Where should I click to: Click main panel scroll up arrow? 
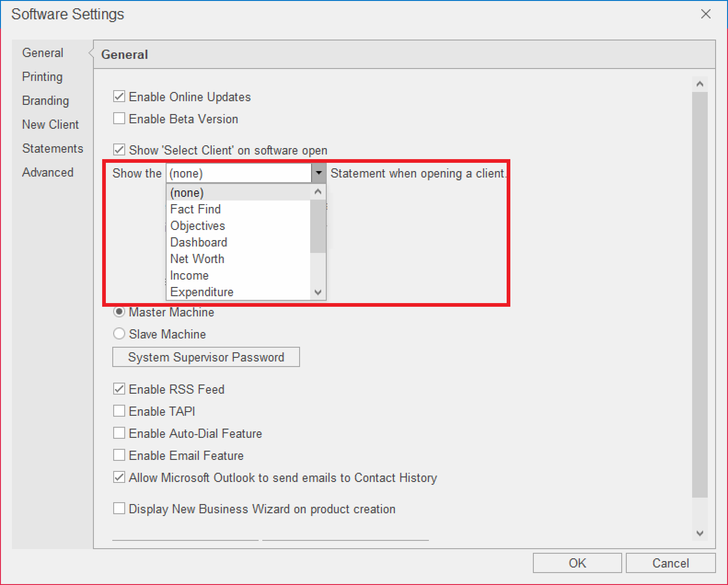699,84
